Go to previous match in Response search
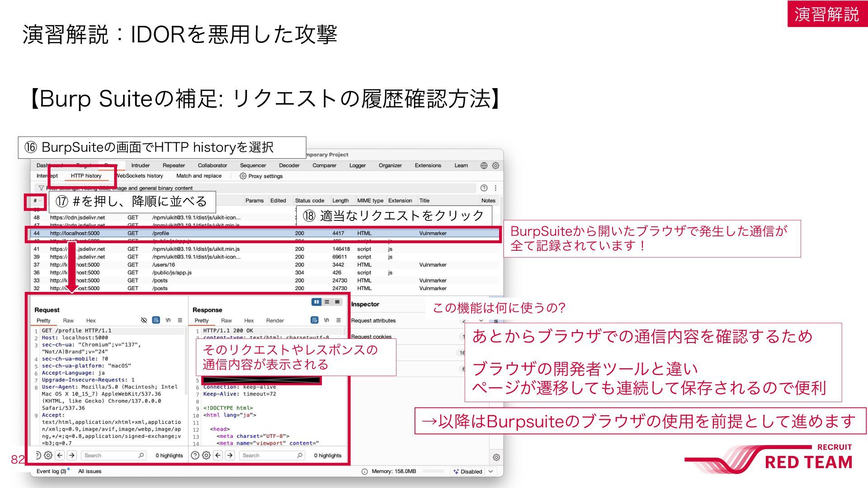 pos(218,455)
